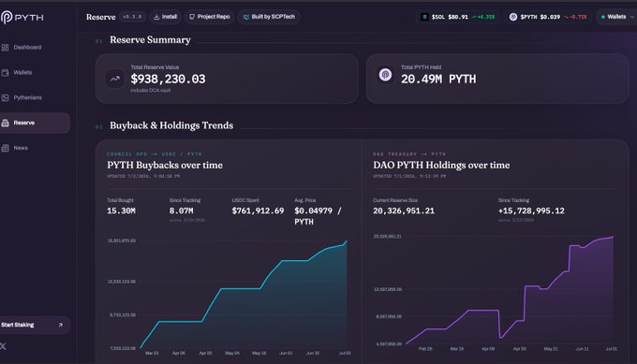
Task: Click the $PYTH price ticker
Action: [x=548, y=17]
